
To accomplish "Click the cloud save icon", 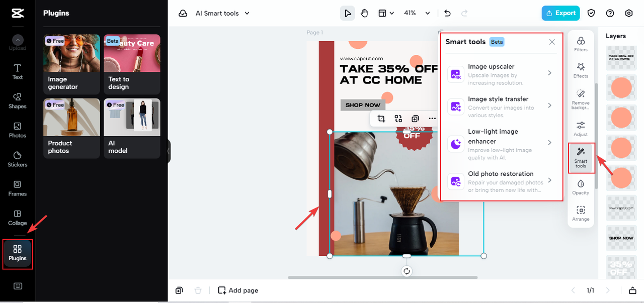I will pyautogui.click(x=183, y=14).
